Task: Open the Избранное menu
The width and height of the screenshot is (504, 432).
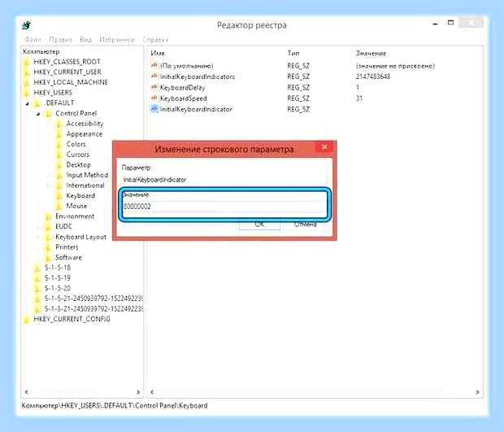Action: coord(117,40)
